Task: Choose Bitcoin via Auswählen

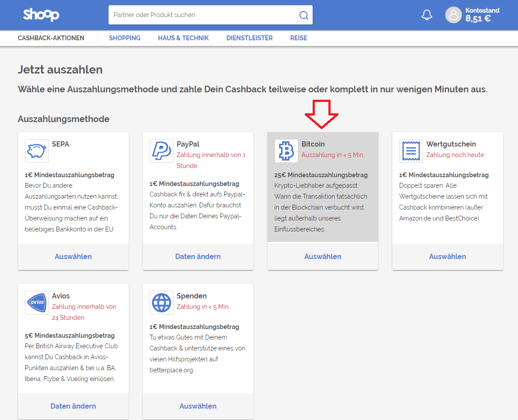Action: click(323, 256)
